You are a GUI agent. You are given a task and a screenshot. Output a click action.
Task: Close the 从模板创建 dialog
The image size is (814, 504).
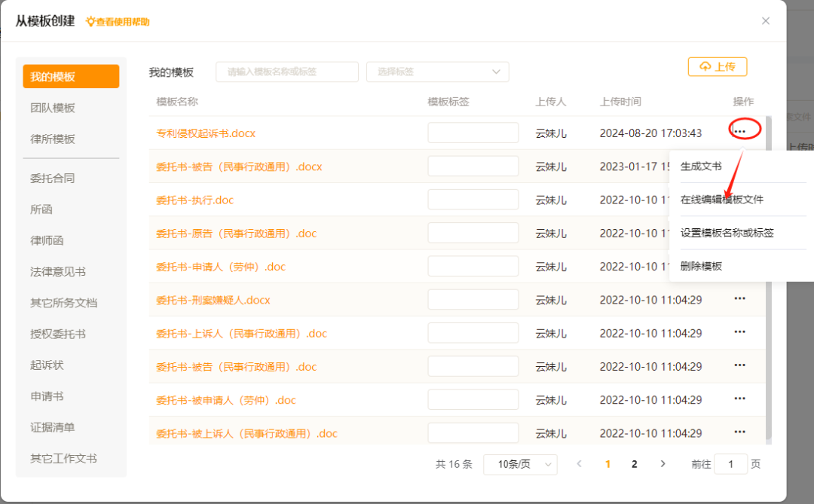click(x=766, y=21)
